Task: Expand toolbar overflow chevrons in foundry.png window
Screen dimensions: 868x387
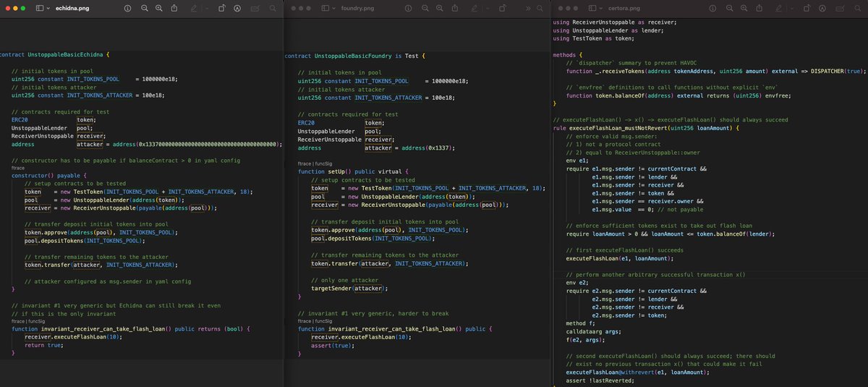Action: (528, 9)
